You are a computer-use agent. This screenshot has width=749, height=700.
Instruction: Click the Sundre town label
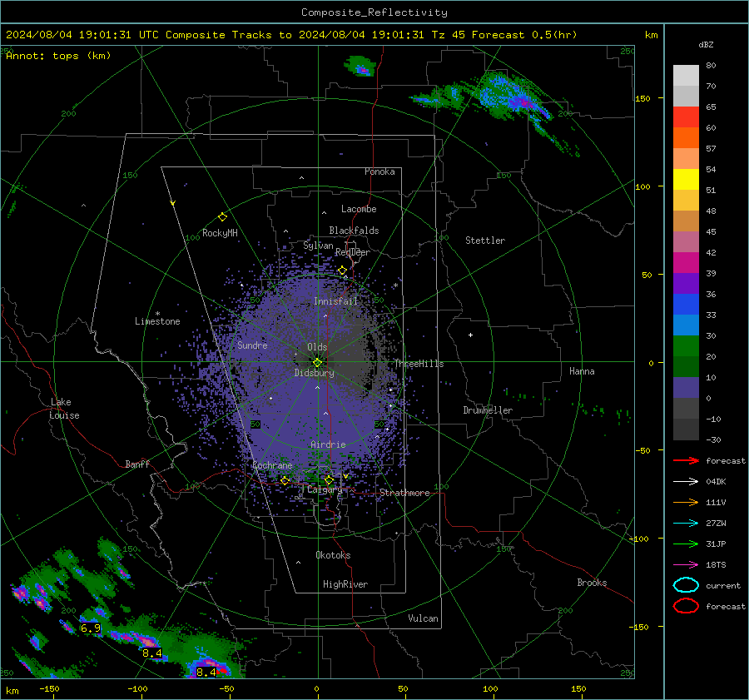tap(252, 345)
